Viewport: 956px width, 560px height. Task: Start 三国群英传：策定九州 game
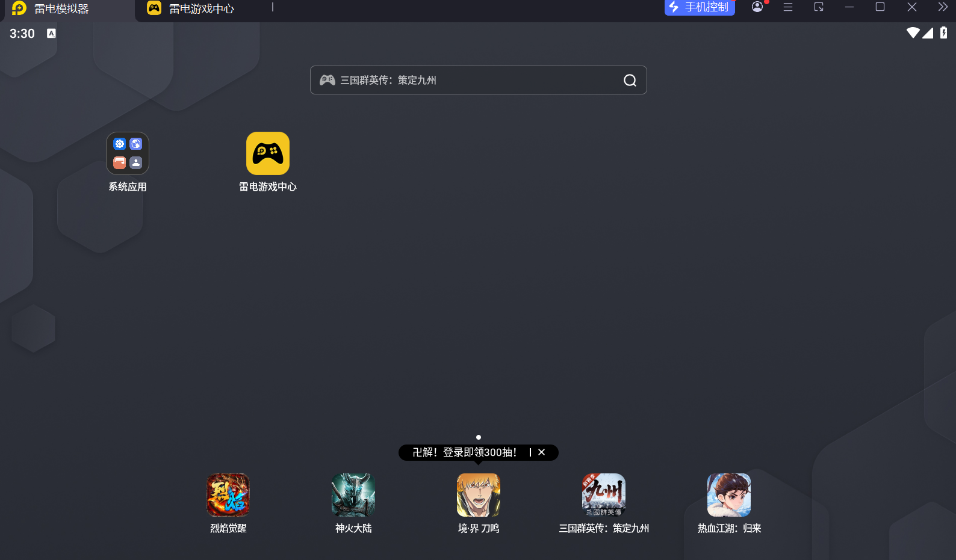tap(604, 495)
